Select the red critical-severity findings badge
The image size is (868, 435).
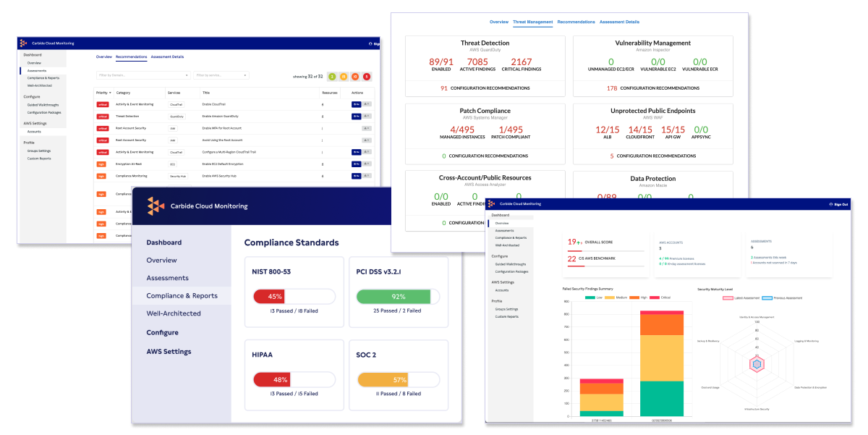[x=367, y=77]
